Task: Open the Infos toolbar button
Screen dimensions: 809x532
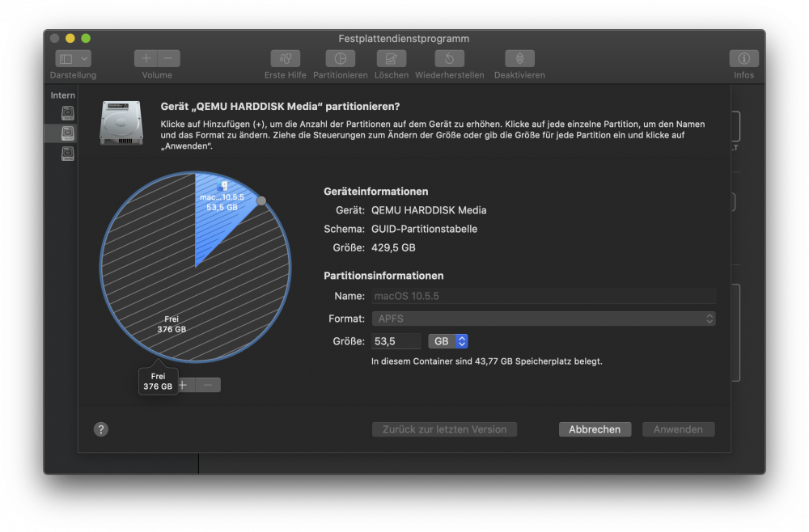Action: pyautogui.click(x=743, y=59)
